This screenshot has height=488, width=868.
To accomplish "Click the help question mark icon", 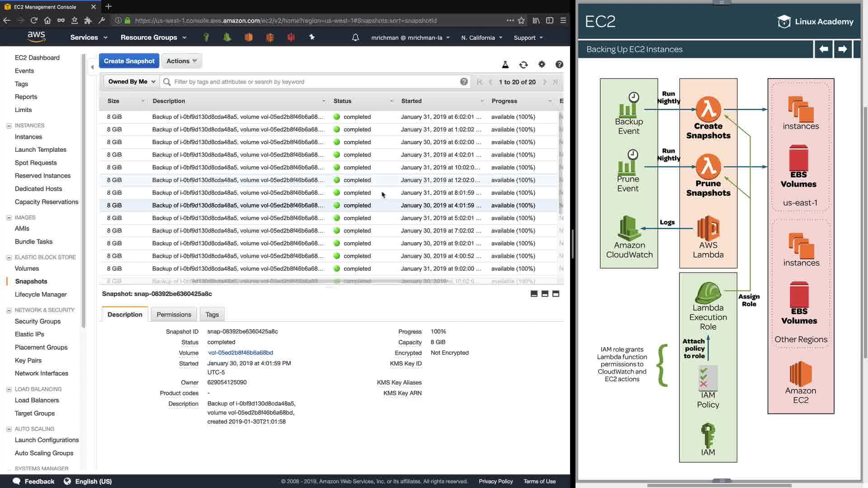I will (559, 65).
